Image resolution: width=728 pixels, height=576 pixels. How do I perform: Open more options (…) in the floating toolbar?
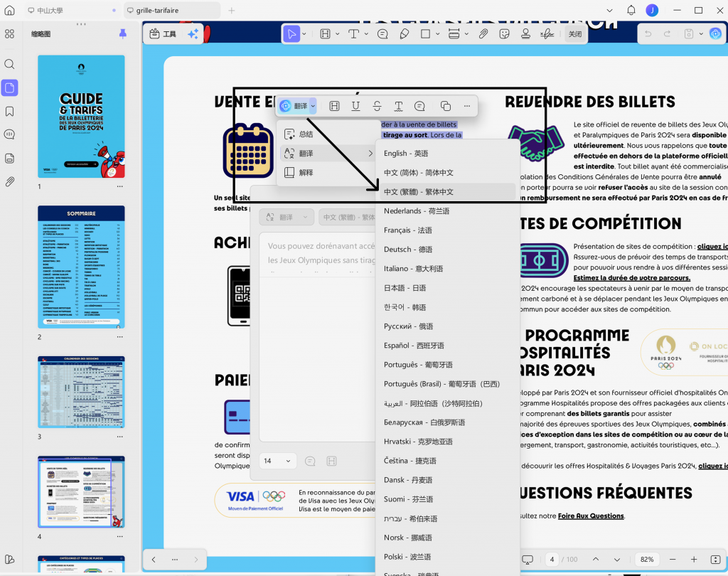[467, 106]
